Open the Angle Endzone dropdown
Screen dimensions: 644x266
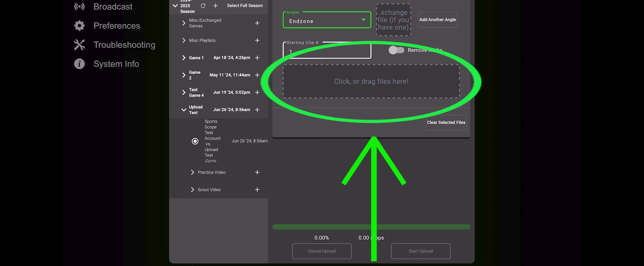pyautogui.click(x=327, y=20)
